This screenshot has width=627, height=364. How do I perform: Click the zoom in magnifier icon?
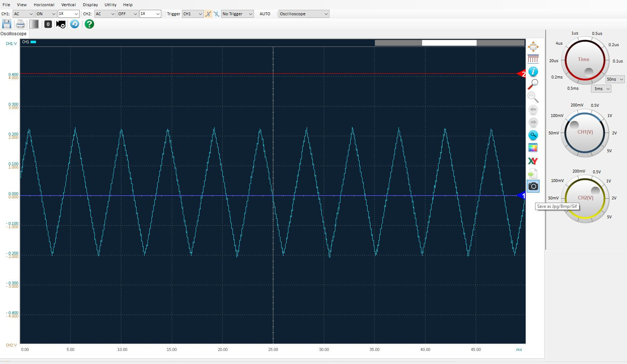coord(533,84)
